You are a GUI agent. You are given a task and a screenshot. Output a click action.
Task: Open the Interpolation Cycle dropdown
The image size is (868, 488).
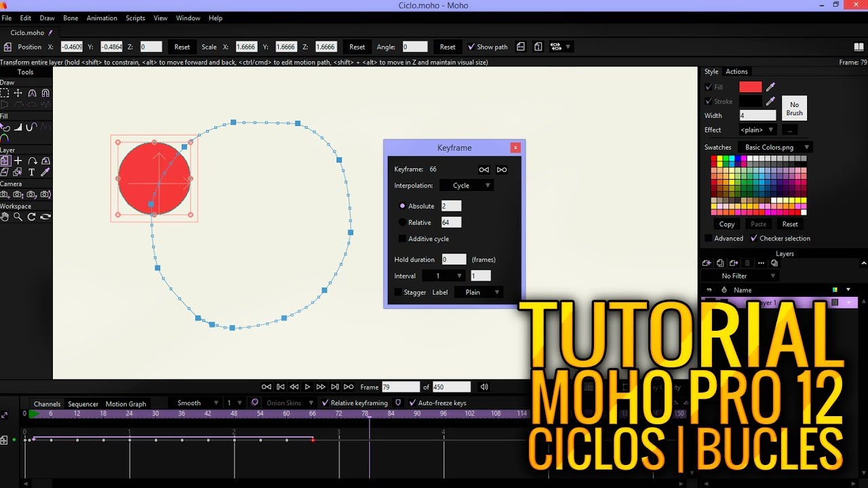click(467, 185)
